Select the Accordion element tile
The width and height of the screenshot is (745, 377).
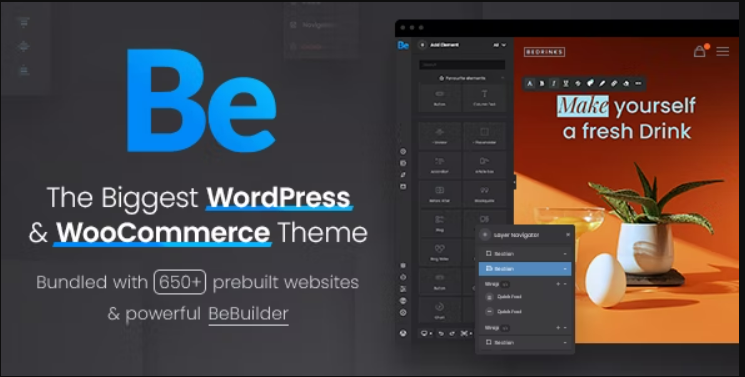[439, 165]
